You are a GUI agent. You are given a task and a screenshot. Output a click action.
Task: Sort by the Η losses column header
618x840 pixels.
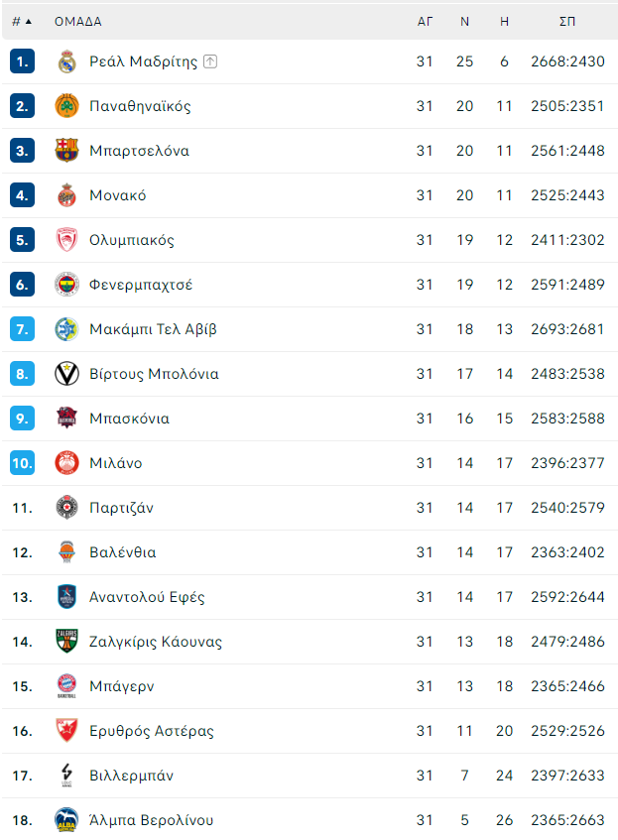pos(504,22)
